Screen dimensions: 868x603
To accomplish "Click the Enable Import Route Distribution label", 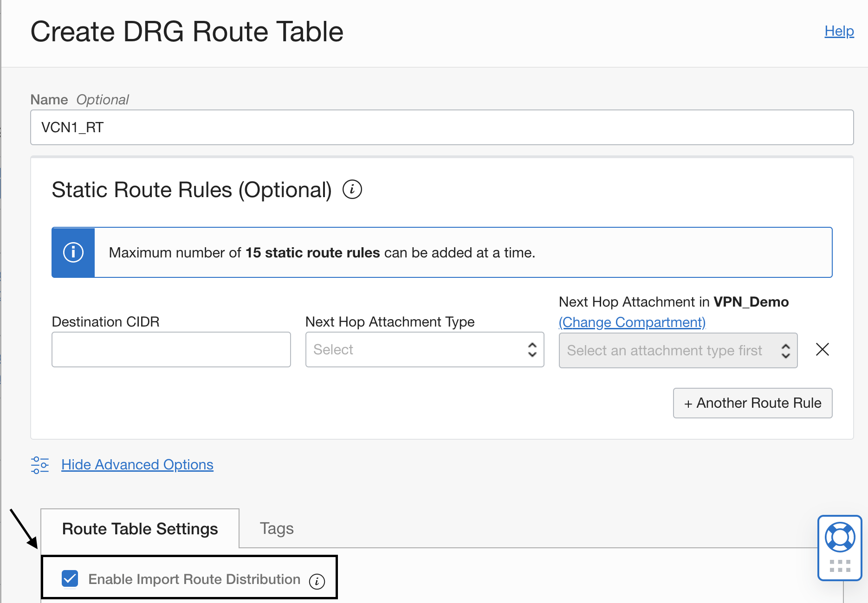I will pyautogui.click(x=194, y=579).
